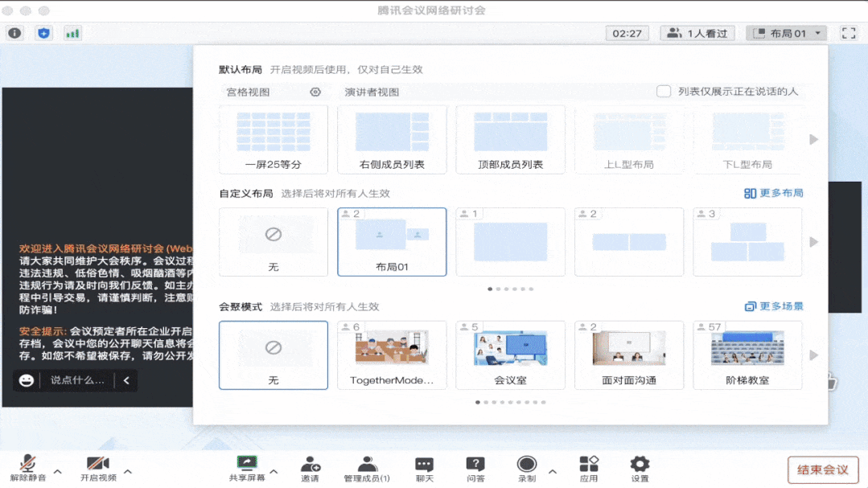Select the 宫格视图 tab
868x488 pixels.
pos(248,92)
